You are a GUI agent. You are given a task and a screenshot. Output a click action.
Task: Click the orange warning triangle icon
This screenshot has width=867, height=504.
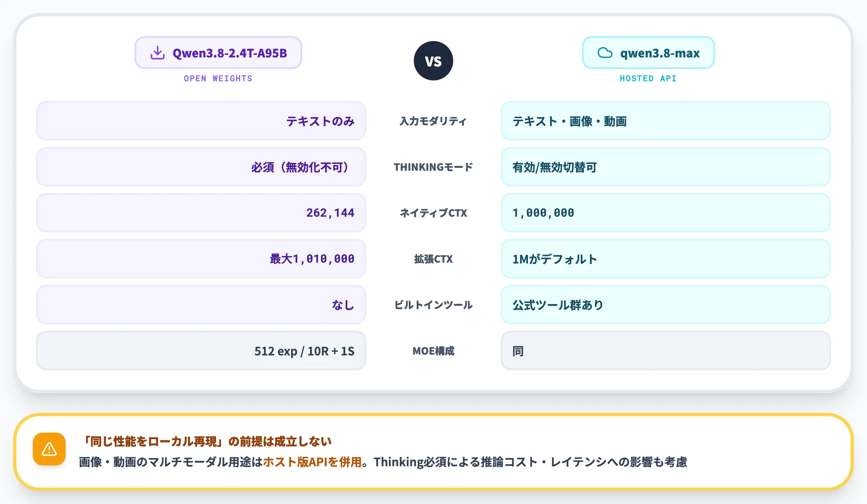(49, 449)
